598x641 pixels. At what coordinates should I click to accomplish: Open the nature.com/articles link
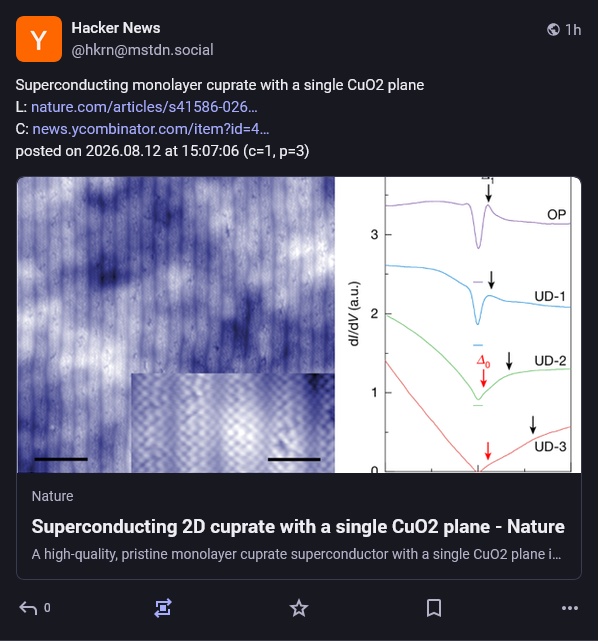click(144, 107)
